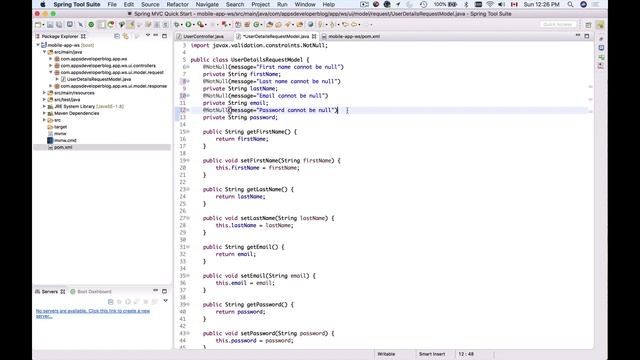The height and width of the screenshot is (360, 640).
Task: Click the New file toolbar icon
Action: click(38, 24)
